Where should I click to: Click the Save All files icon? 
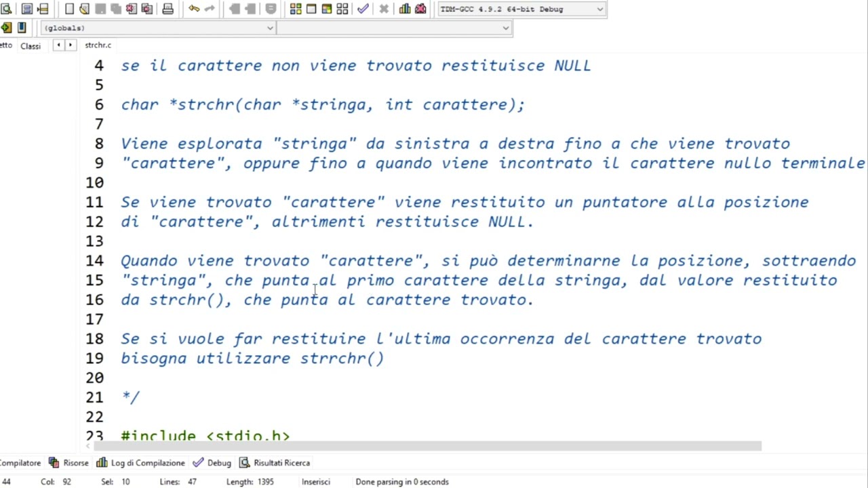click(x=115, y=9)
